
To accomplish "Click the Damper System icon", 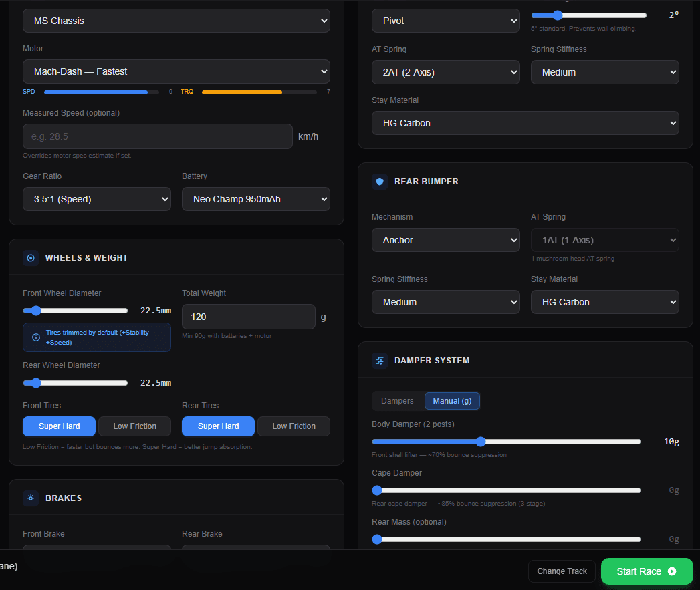I will [x=380, y=360].
